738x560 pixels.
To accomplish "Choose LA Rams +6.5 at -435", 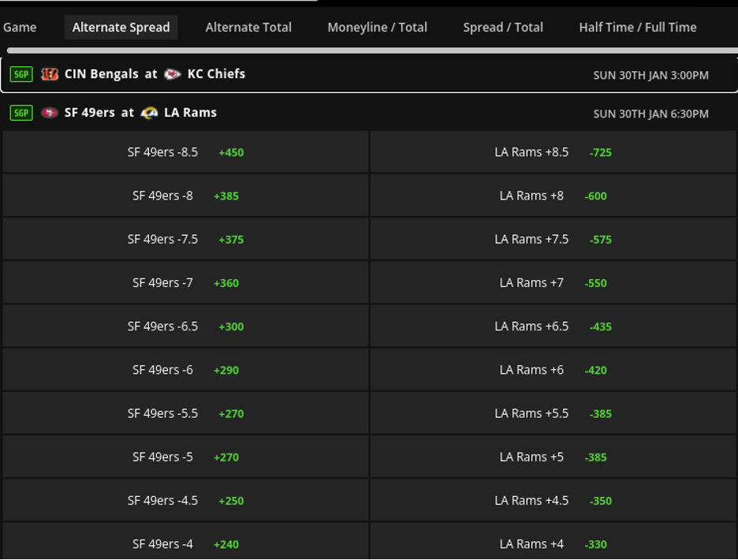I will [x=553, y=327].
